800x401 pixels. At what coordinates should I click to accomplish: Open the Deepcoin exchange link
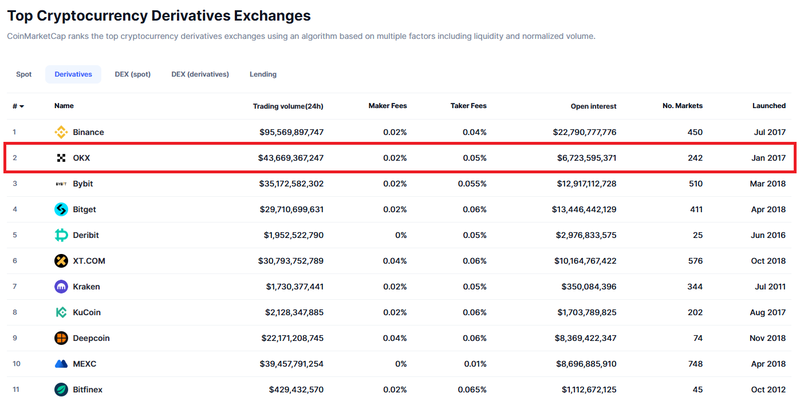pyautogui.click(x=91, y=338)
